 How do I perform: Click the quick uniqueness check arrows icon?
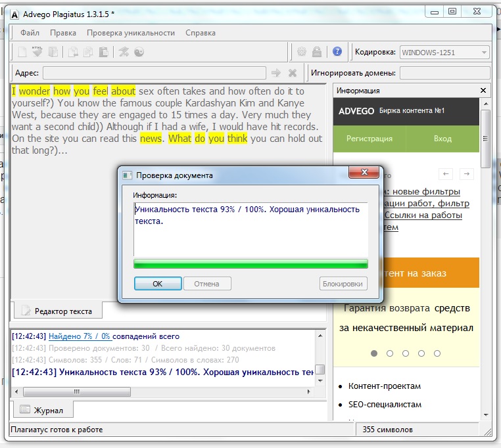tap(124, 52)
